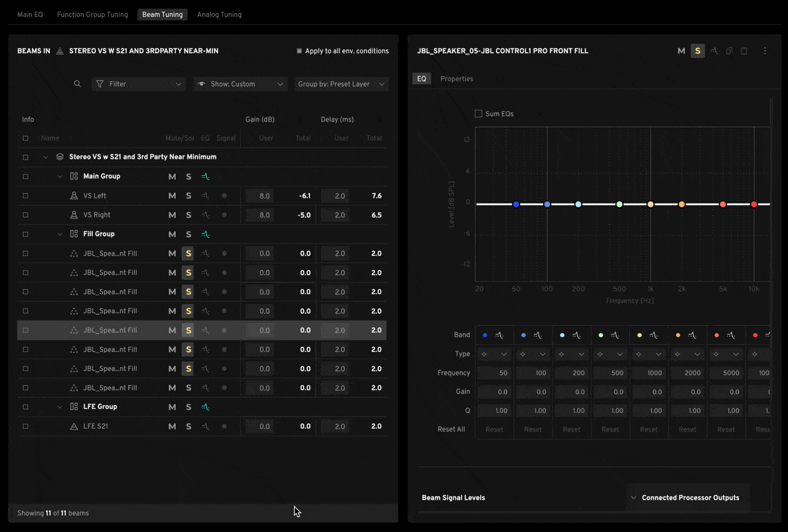788x532 pixels.
Task: Click Reset under the 50 Hz band
Action: pos(494,430)
